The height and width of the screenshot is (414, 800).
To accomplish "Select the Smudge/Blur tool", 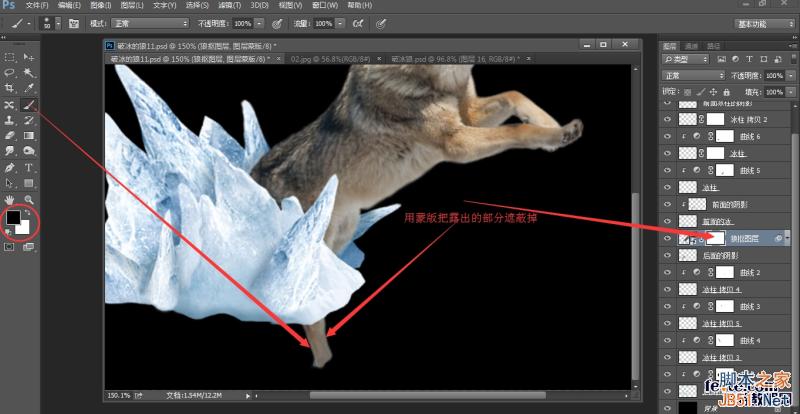I will tap(10, 151).
